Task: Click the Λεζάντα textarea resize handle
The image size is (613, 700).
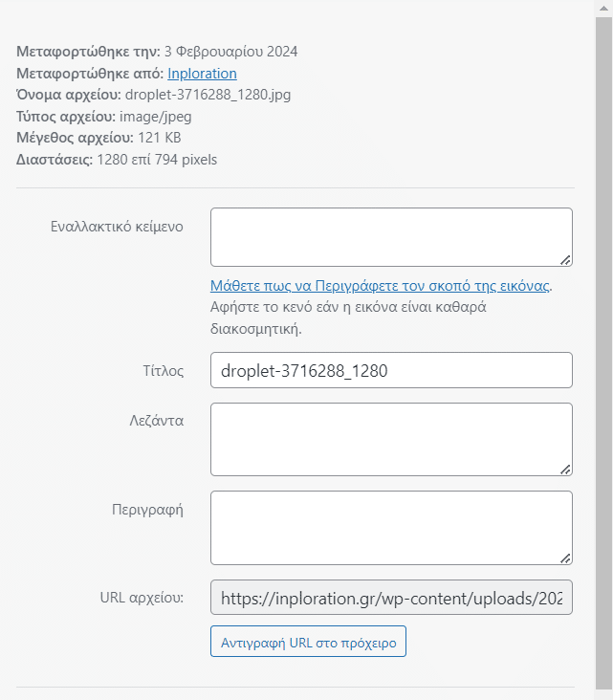Action: coord(565,470)
